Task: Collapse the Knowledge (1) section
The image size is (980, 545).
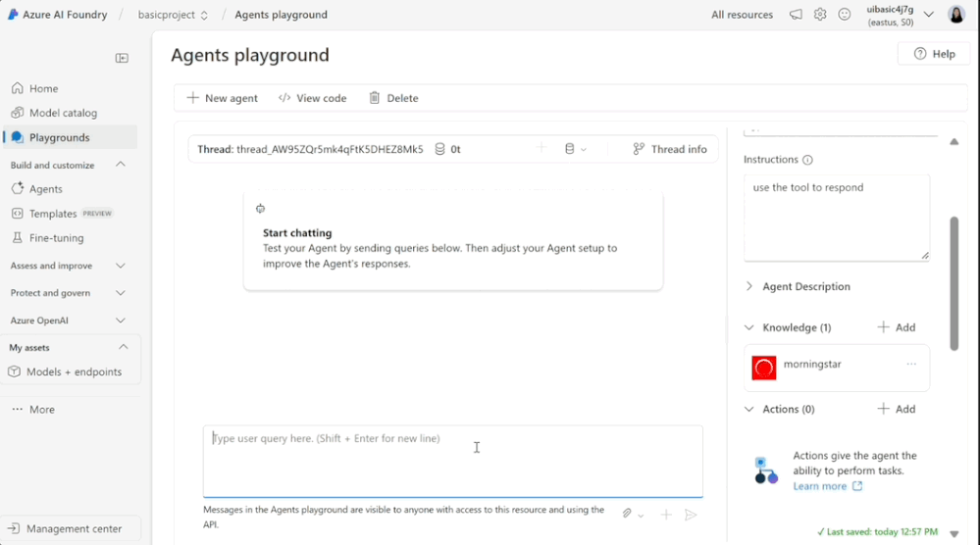Action: tap(748, 327)
